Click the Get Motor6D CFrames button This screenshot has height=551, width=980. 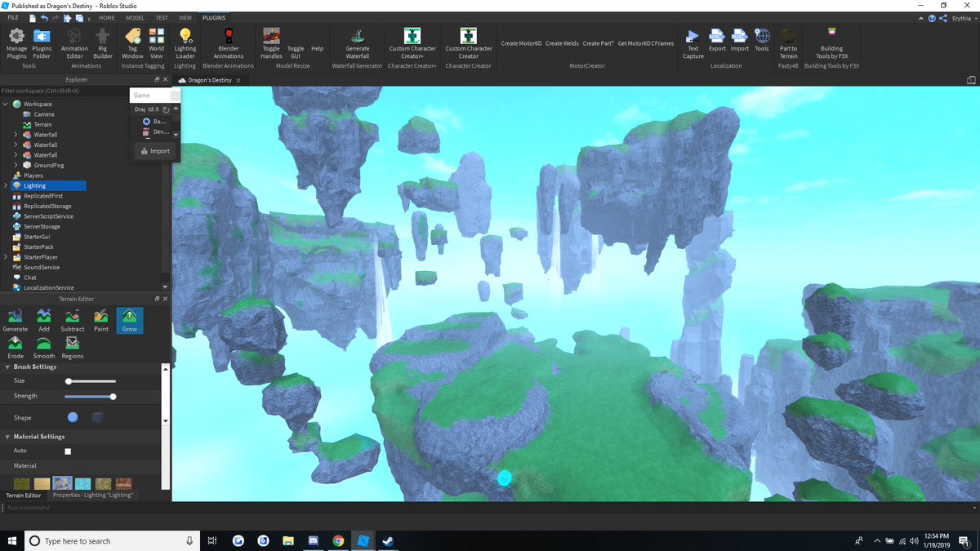pos(645,44)
